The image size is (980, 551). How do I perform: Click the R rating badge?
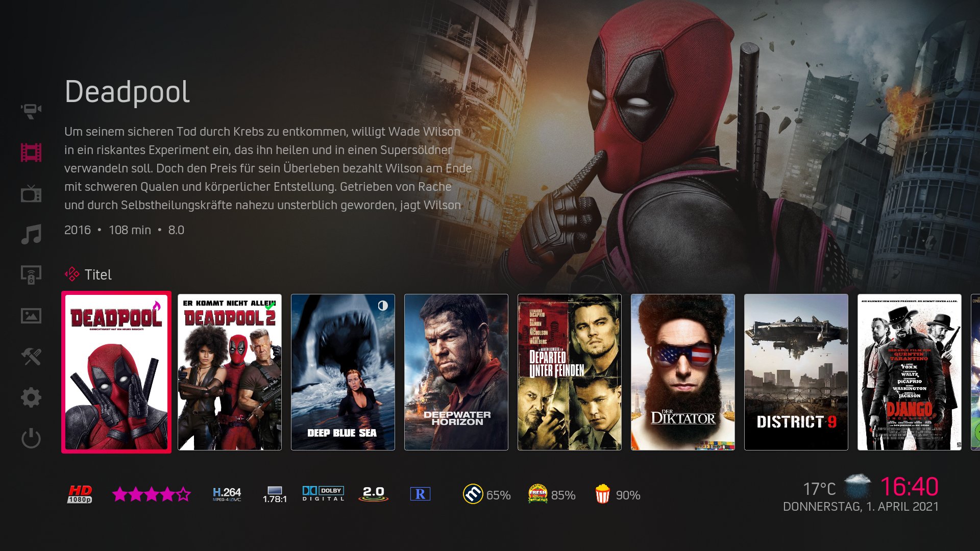coord(420,494)
